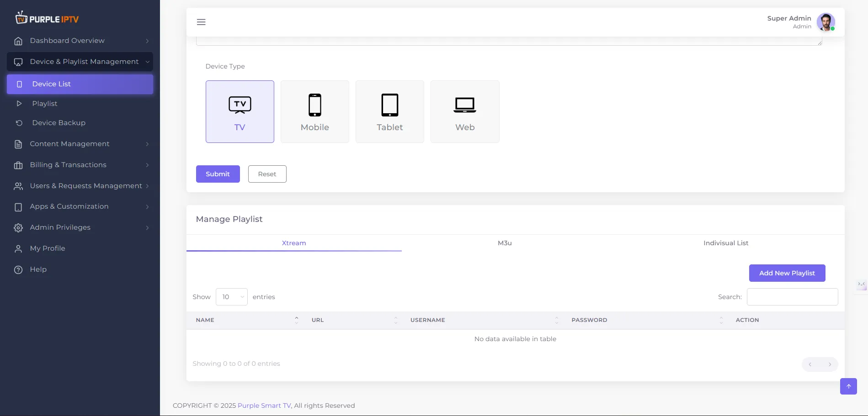Expand Dashboard Overview chevron
Image resolution: width=868 pixels, height=416 pixels.
tap(147, 41)
